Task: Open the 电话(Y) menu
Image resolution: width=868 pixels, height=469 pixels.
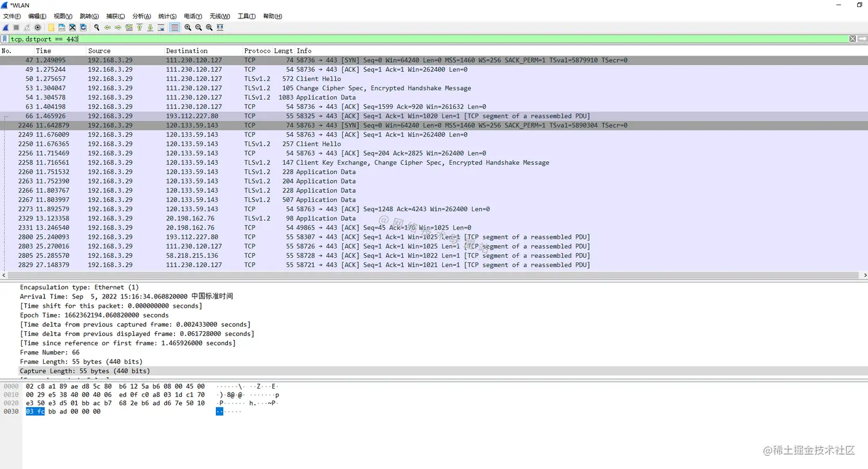Action: pos(193,16)
